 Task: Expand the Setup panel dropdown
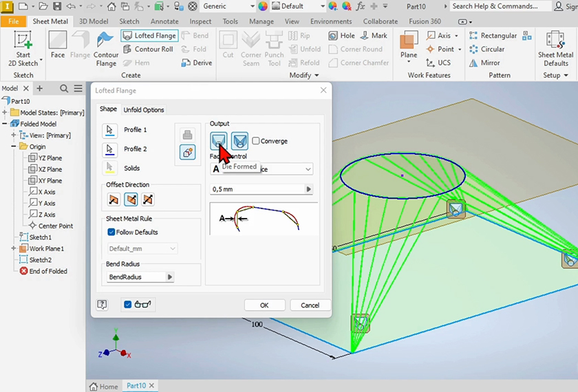tap(555, 75)
